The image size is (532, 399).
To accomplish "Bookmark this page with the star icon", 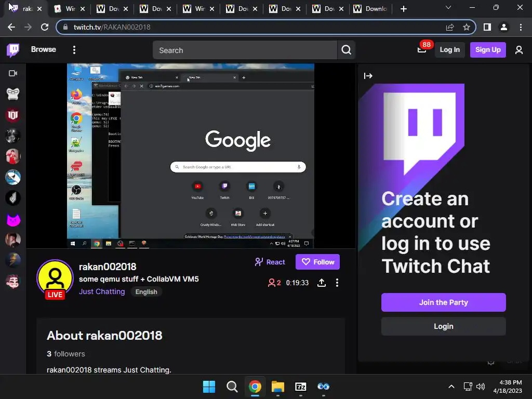I will click(467, 27).
